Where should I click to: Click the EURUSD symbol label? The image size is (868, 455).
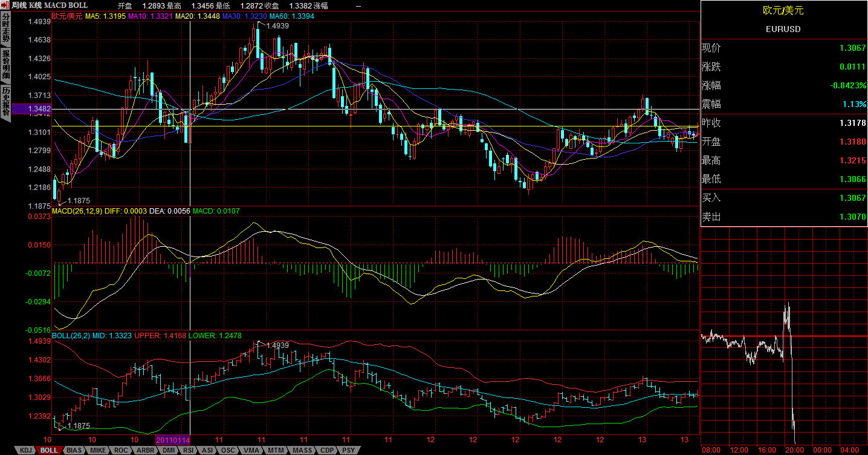[x=783, y=29]
